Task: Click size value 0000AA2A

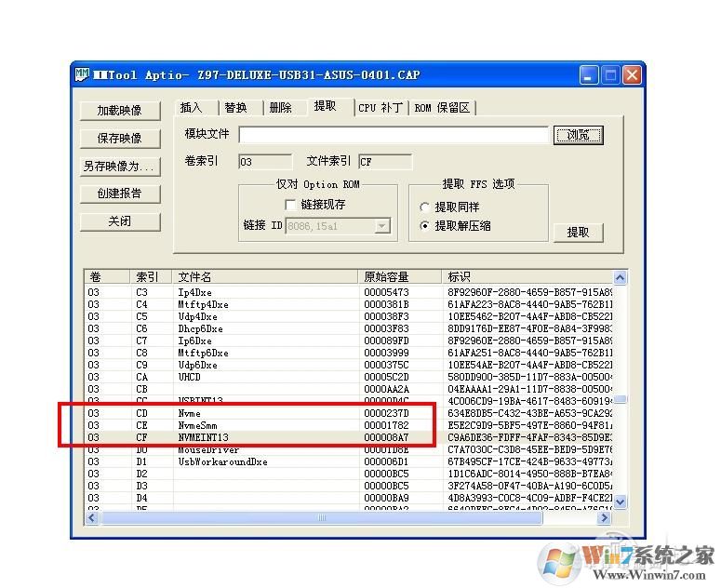Action: [x=386, y=389]
